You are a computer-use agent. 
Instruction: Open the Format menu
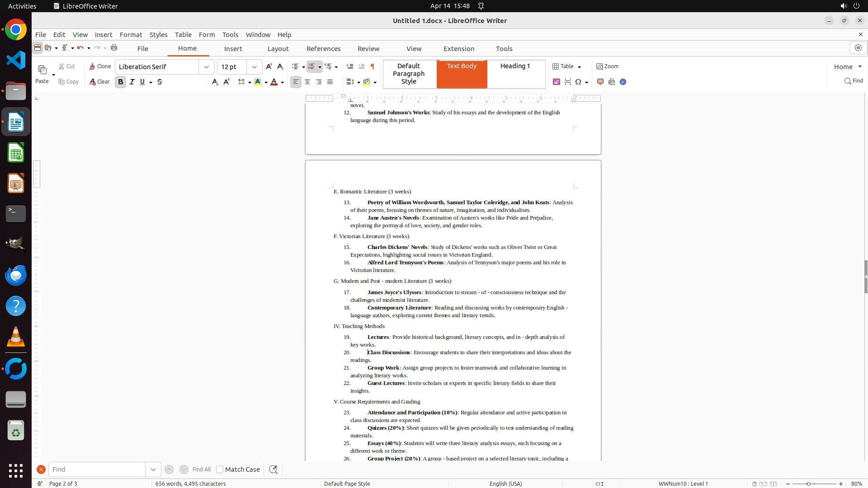pos(131,35)
